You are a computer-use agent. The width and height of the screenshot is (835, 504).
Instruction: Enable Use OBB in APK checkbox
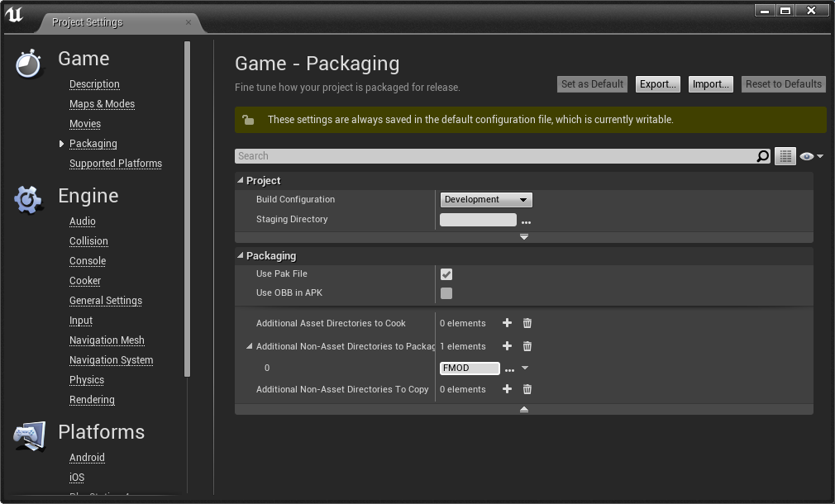[446, 293]
